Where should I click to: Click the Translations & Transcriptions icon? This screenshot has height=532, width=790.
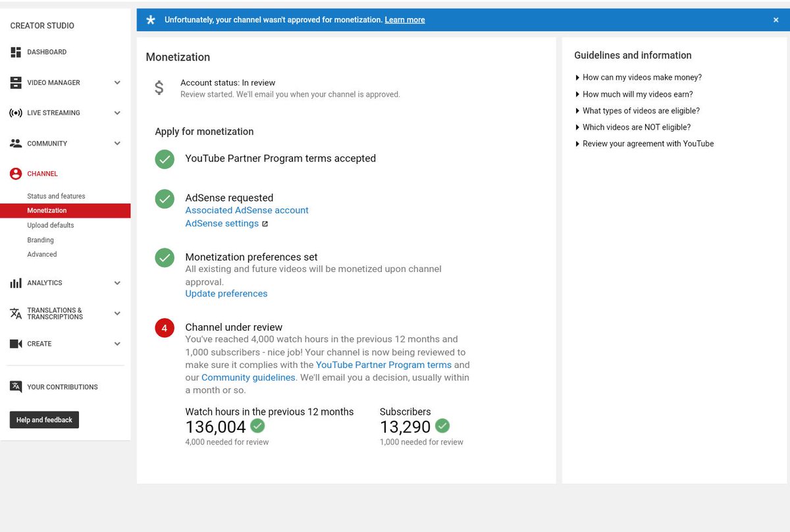[16, 313]
